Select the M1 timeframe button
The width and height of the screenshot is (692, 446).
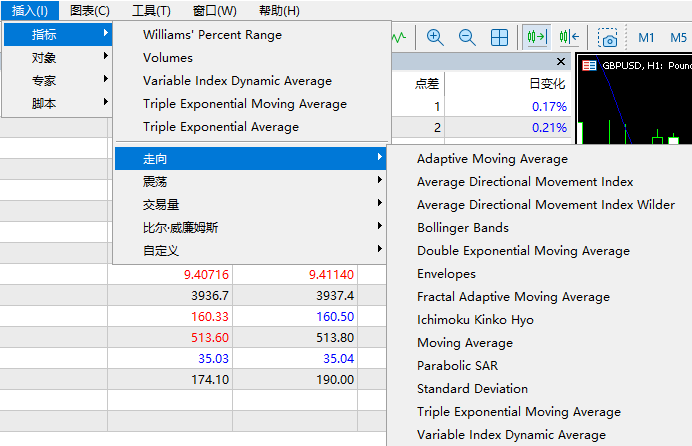[x=646, y=37]
